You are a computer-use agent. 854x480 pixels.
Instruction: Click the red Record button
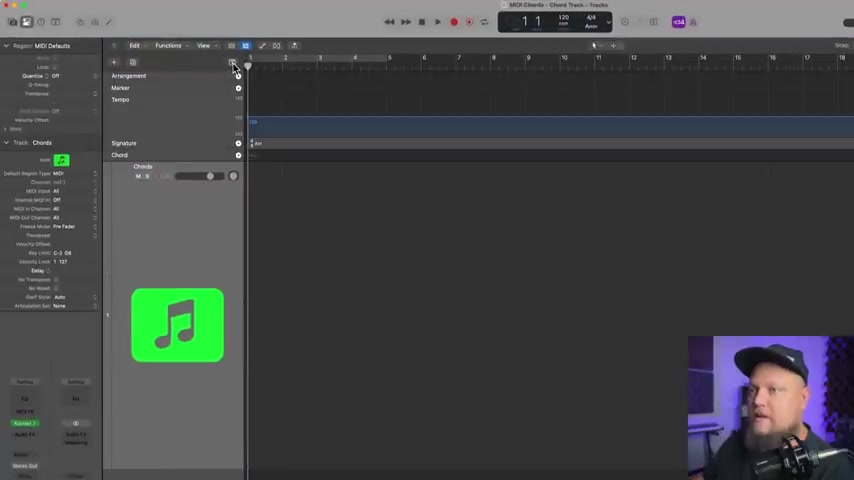pos(454,22)
